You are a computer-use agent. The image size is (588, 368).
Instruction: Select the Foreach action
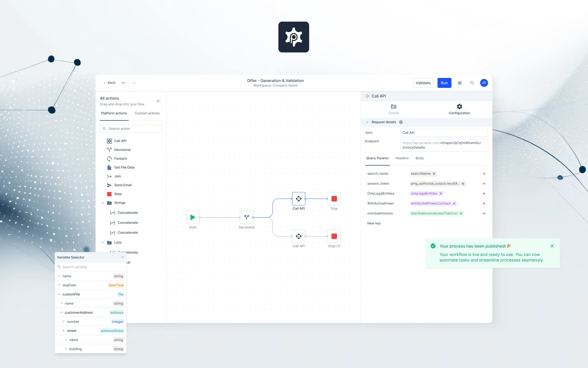[x=117, y=158]
